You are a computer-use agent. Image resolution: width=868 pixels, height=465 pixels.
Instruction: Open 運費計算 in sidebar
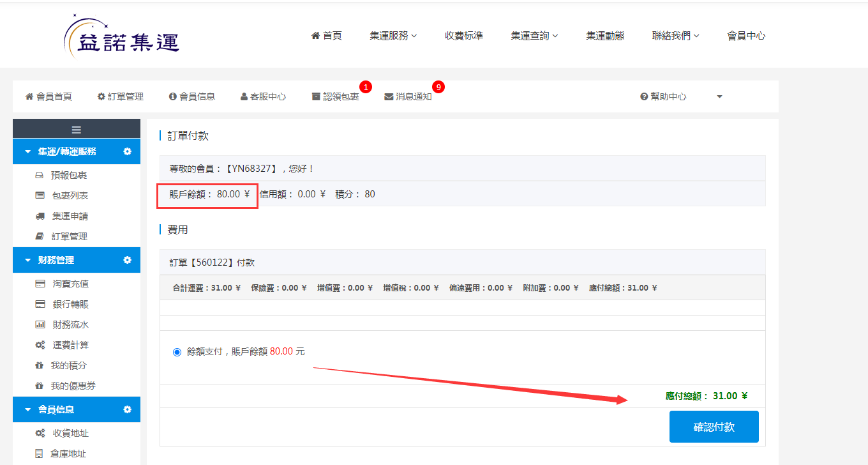tap(71, 345)
